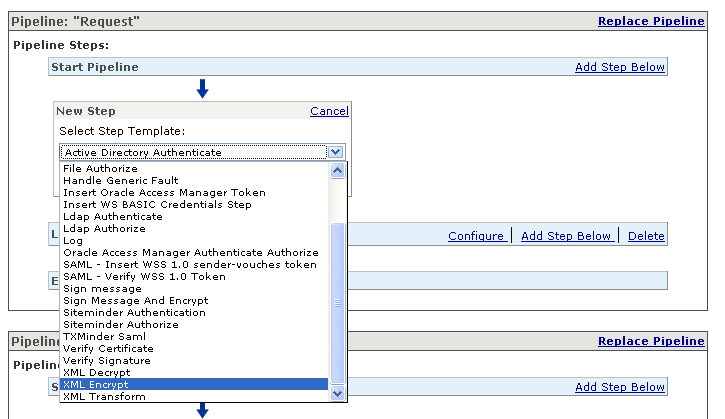Select SAML - Verify WSS 1.0 Token
Image resolution: width=725 pixels, height=419 pixels.
tap(194, 277)
